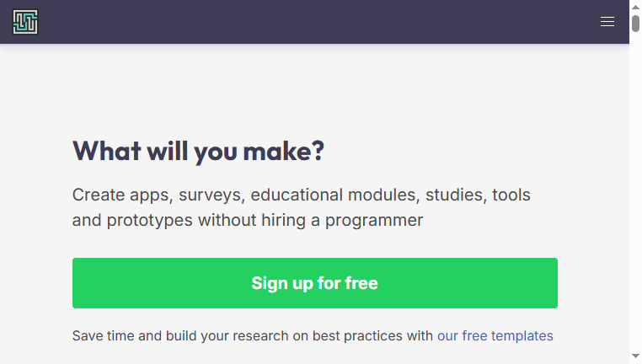
Task: Click the word prototypes in the subtitle
Action: tap(149, 220)
